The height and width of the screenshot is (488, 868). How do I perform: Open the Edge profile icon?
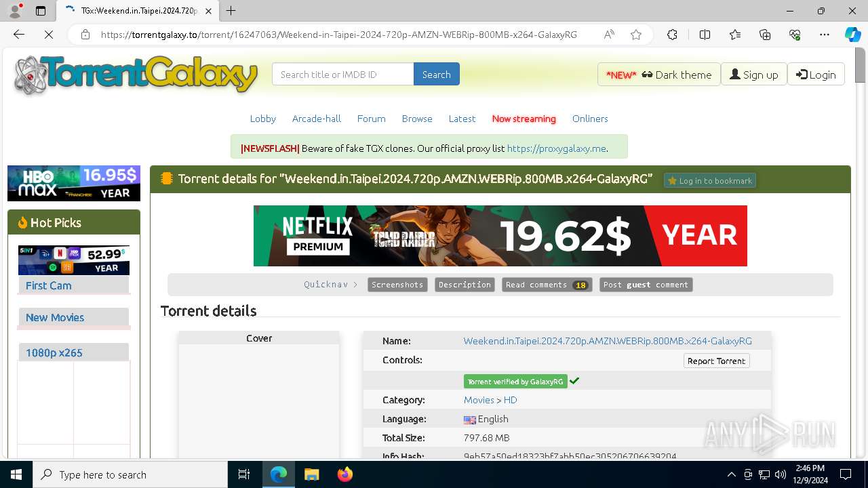point(16,11)
